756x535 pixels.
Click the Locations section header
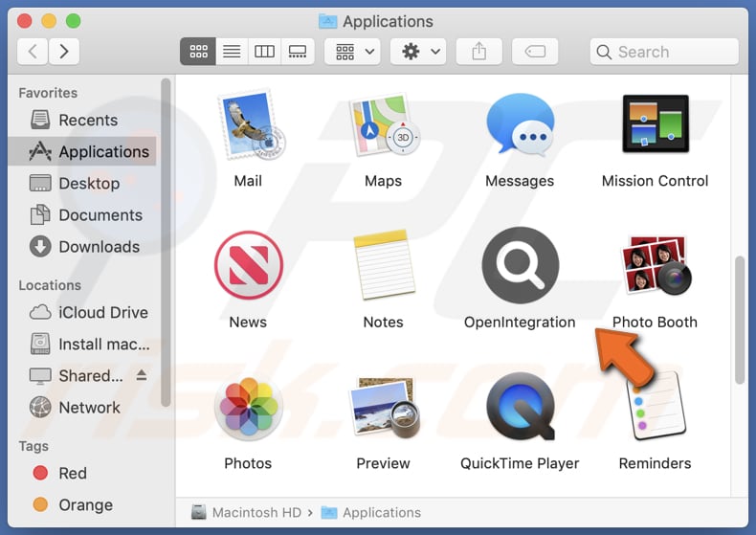pyautogui.click(x=50, y=285)
